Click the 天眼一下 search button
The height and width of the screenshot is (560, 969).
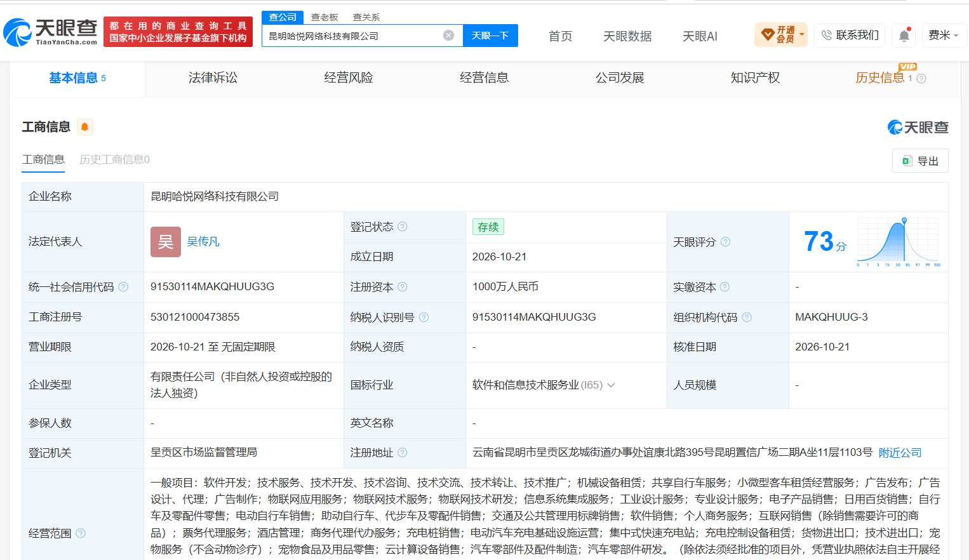(490, 36)
